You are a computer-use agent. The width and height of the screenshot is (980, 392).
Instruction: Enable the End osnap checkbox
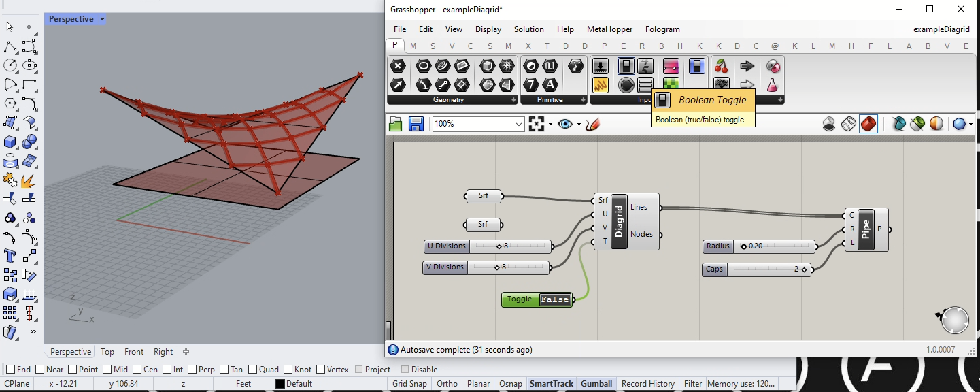point(11,369)
